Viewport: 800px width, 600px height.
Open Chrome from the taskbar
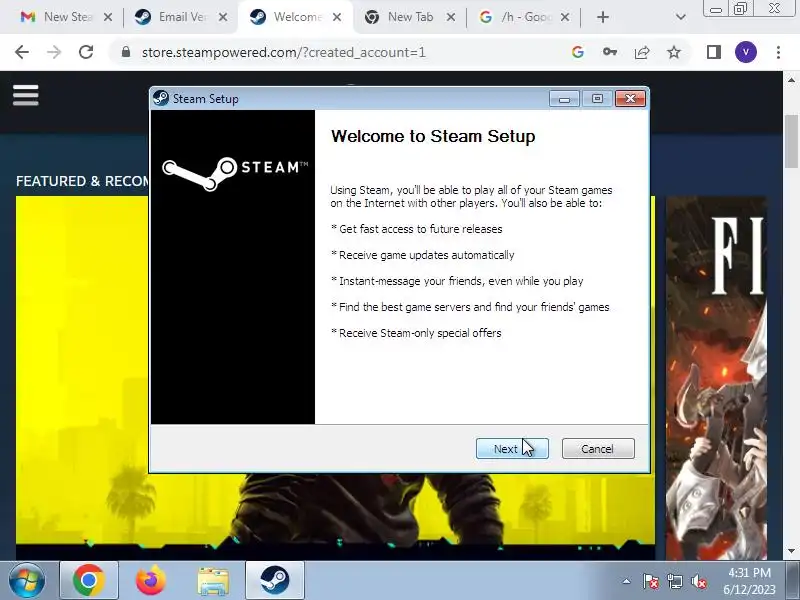(89, 581)
